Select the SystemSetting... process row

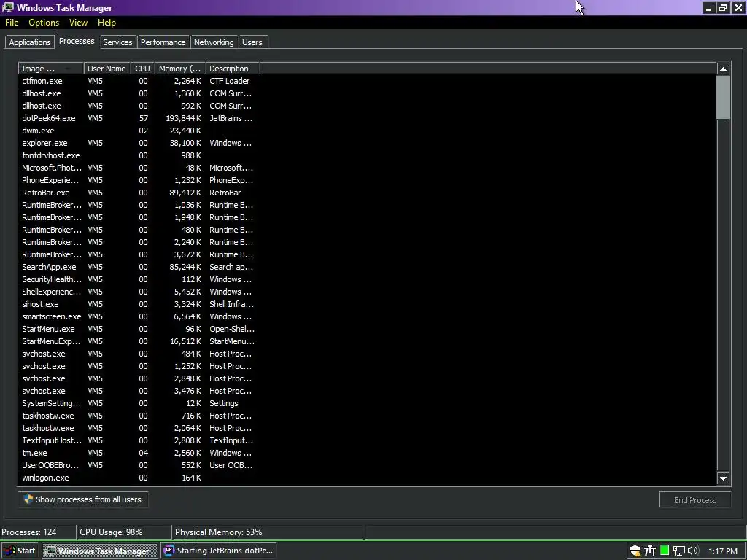click(x=138, y=402)
